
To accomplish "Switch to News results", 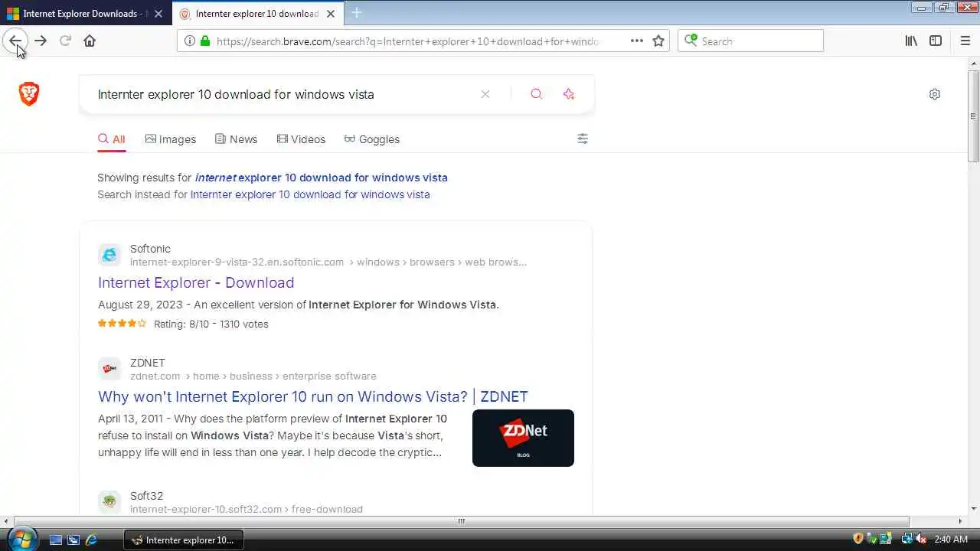I will [236, 139].
